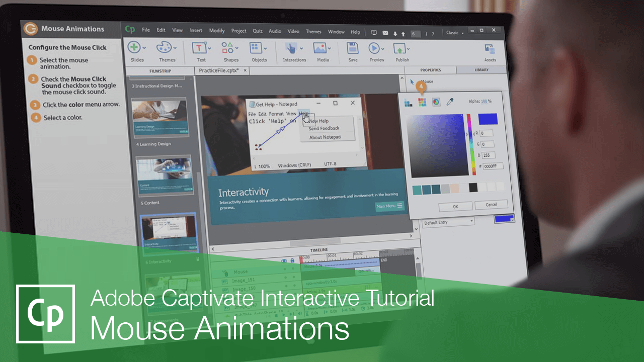Viewport: 644px width, 362px height.
Task: Open the Modify menu
Action: [216, 30]
